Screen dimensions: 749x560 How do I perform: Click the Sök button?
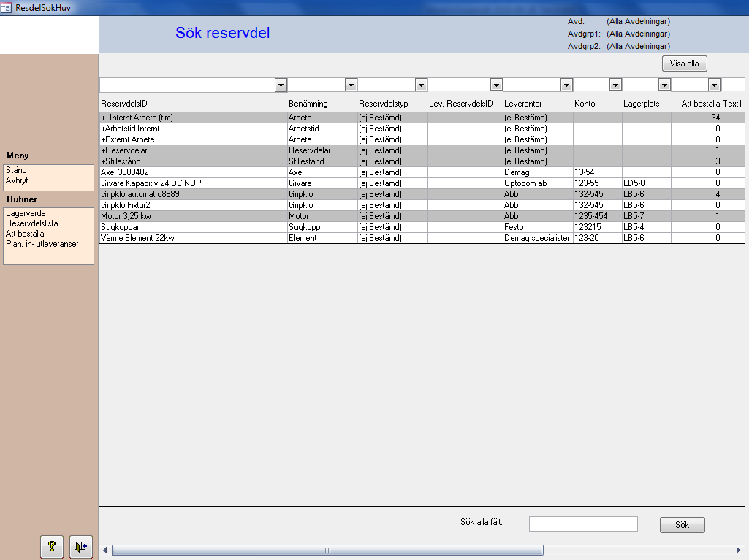pyautogui.click(x=682, y=525)
